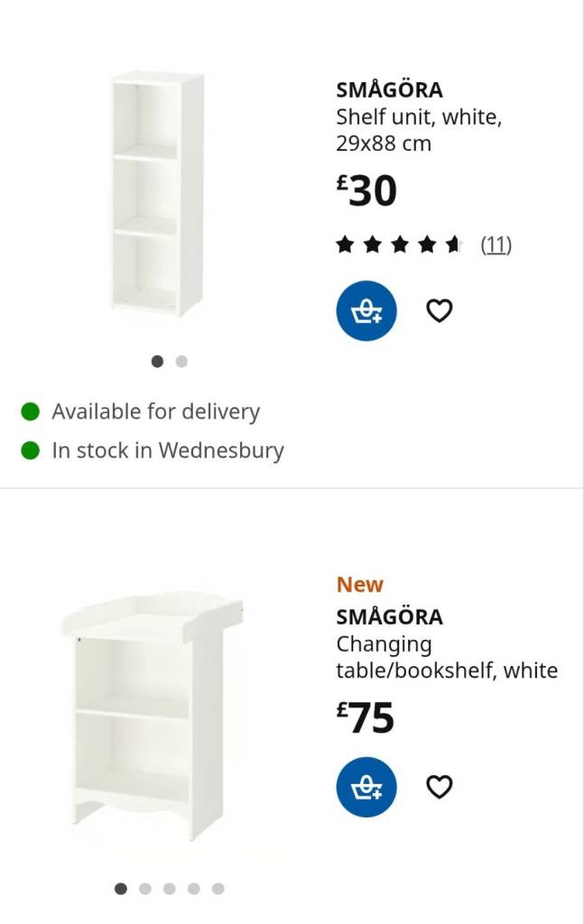Viewport: 584px width, 924px height.
Task: Favourite the SMÅGÖRA shelf unit
Action: click(x=440, y=310)
